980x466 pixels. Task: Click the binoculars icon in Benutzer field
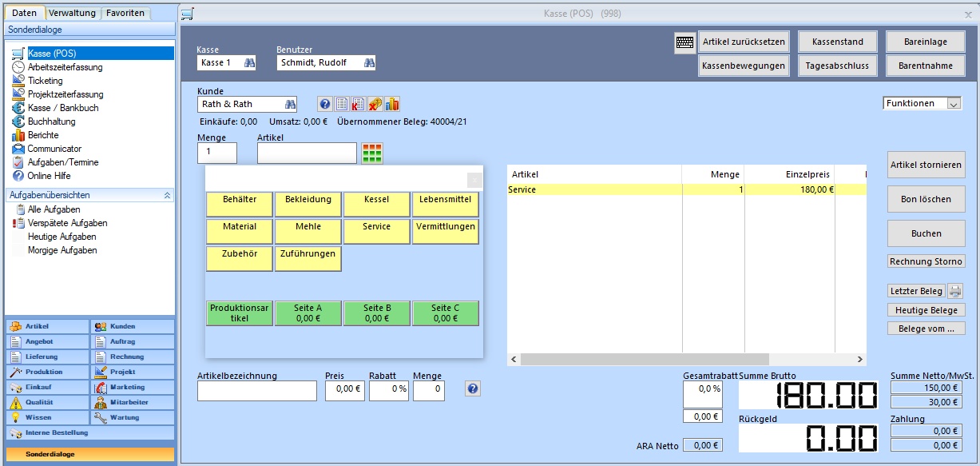click(x=369, y=62)
